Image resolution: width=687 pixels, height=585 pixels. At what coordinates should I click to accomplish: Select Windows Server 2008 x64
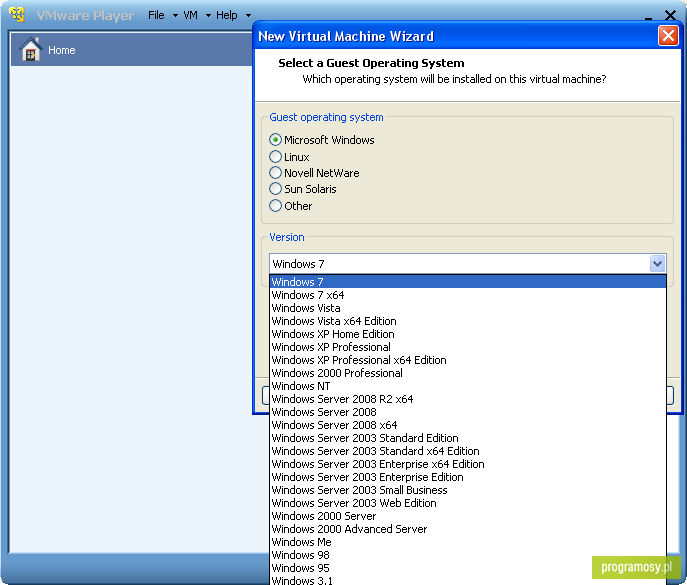tap(468, 425)
